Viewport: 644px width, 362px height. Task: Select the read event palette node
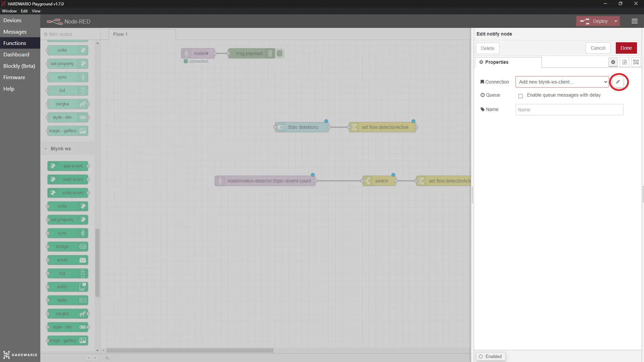(x=68, y=179)
